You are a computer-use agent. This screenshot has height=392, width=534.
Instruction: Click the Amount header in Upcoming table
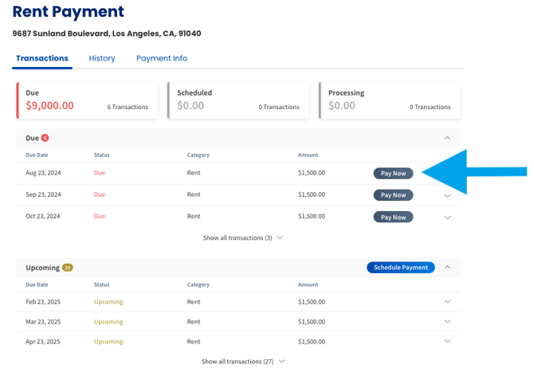tap(308, 284)
